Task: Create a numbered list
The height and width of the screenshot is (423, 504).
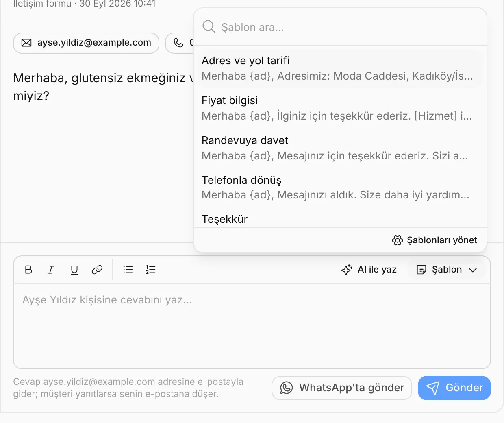Action: pos(151,270)
